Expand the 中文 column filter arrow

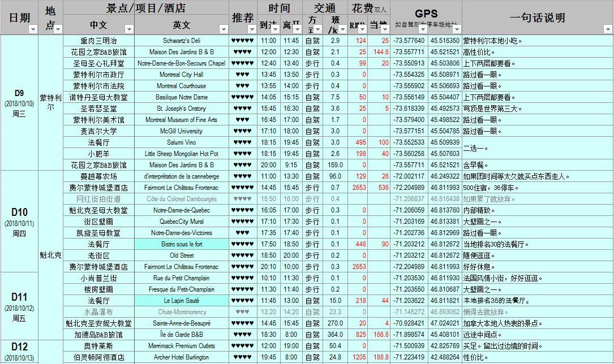129,29
